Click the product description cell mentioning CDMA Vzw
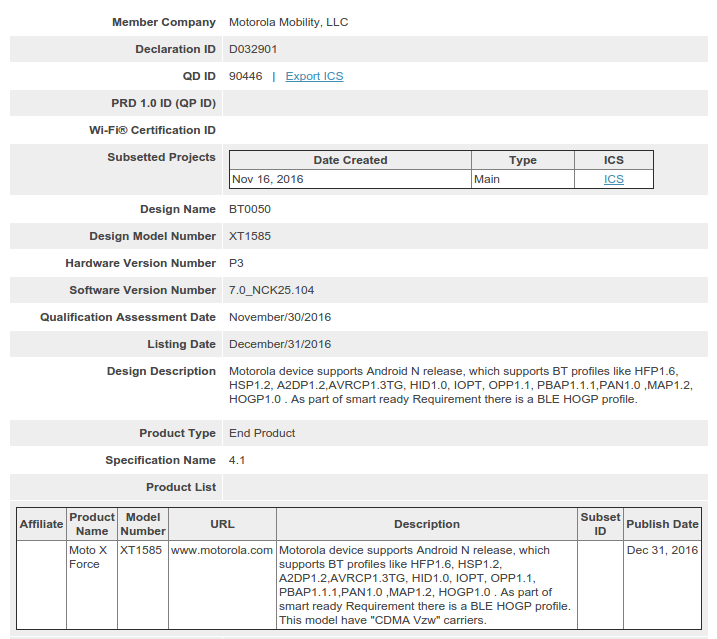 427,585
